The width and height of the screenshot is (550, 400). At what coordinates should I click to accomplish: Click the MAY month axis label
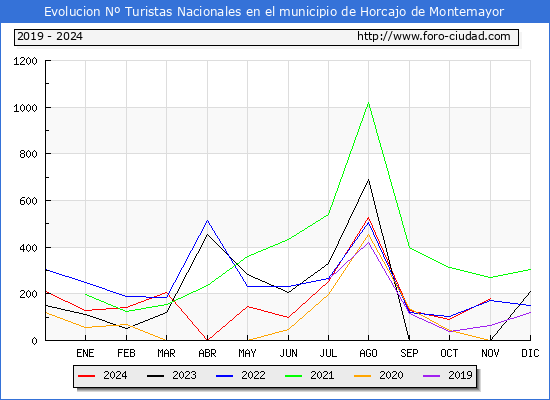[x=248, y=353]
